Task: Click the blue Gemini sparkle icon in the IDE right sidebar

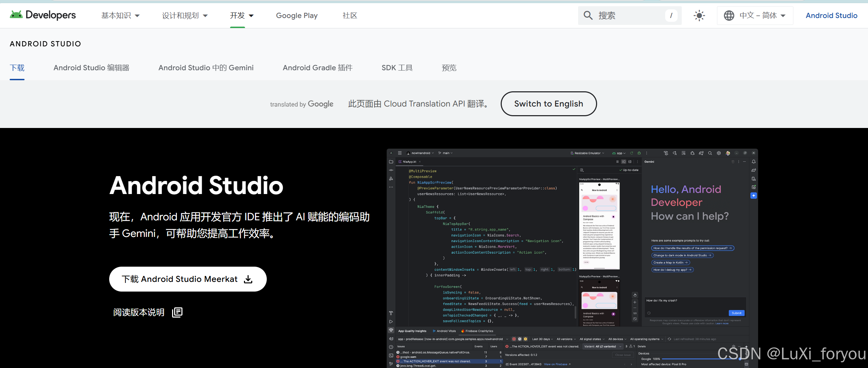Action: tap(754, 196)
